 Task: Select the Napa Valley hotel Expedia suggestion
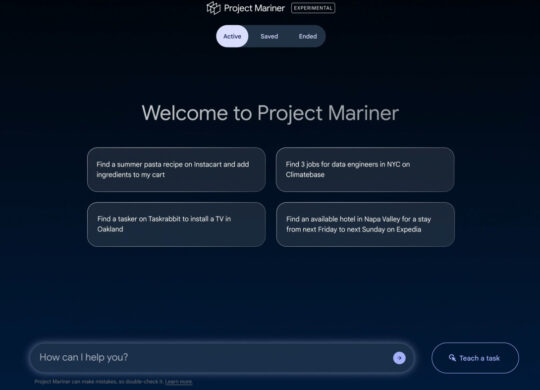(365, 224)
